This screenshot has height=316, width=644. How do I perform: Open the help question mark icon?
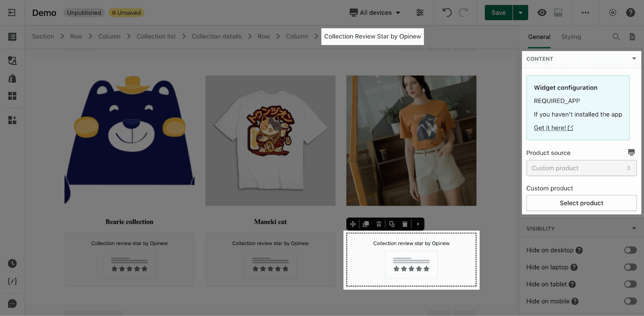[x=630, y=12]
